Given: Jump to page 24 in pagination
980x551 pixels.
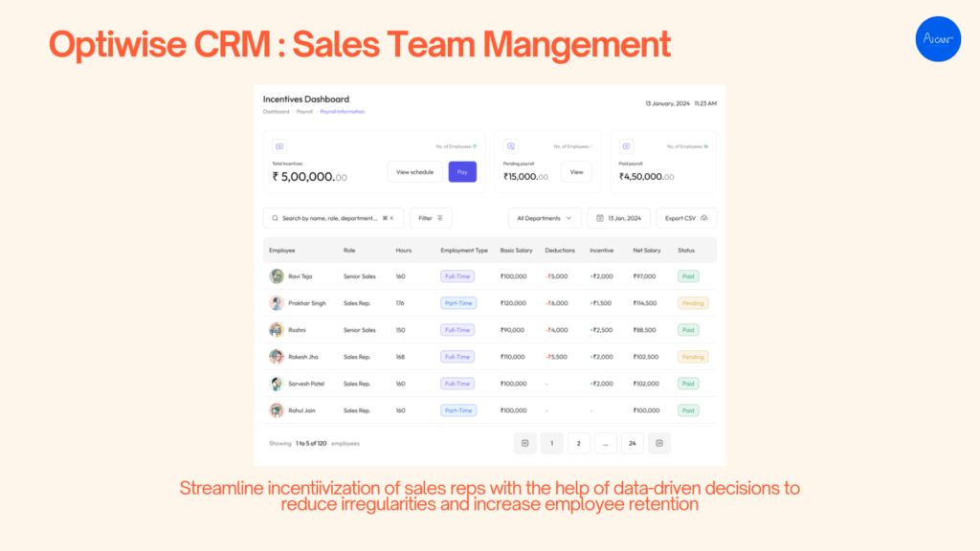Looking at the screenshot, I should pos(632,443).
